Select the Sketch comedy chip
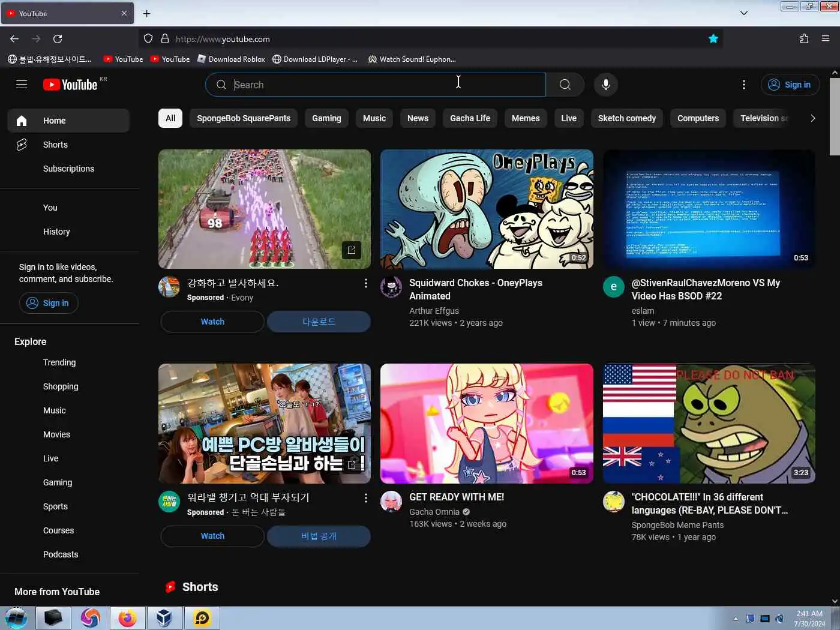Viewport: 840px width, 630px height. click(x=627, y=118)
